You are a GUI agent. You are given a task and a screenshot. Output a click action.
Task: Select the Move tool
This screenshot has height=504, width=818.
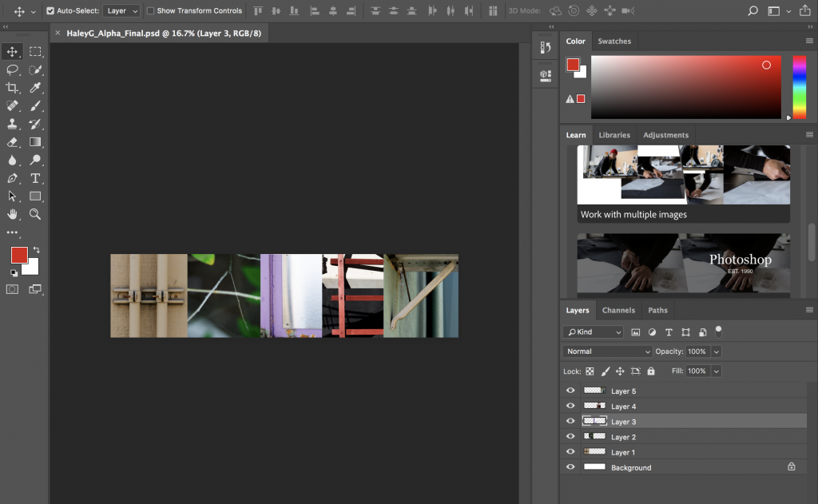(11, 50)
